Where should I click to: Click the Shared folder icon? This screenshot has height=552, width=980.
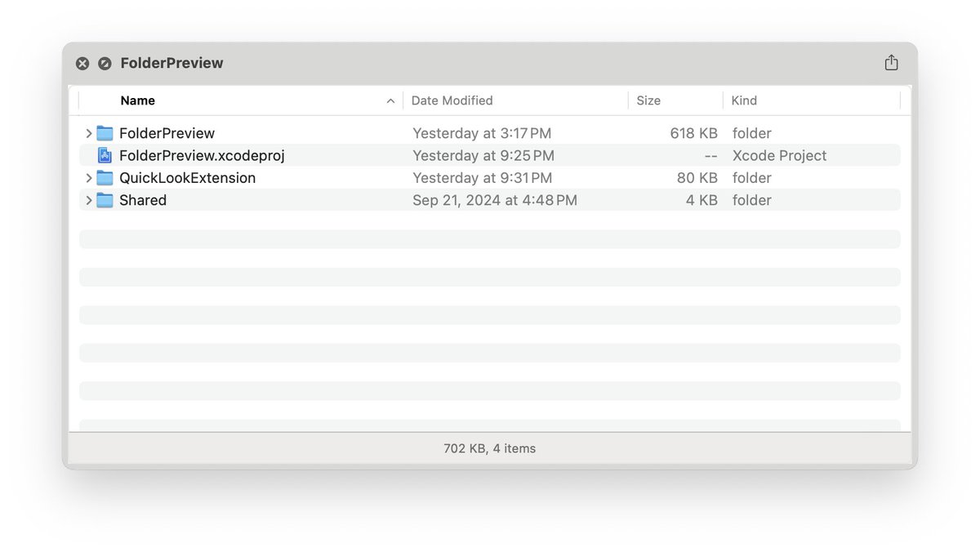pos(105,200)
